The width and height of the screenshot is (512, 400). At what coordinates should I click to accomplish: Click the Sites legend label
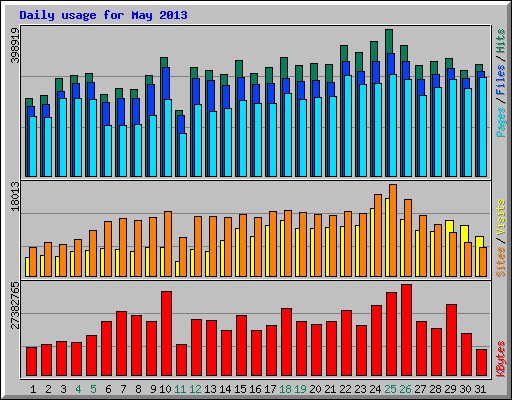[501, 262]
